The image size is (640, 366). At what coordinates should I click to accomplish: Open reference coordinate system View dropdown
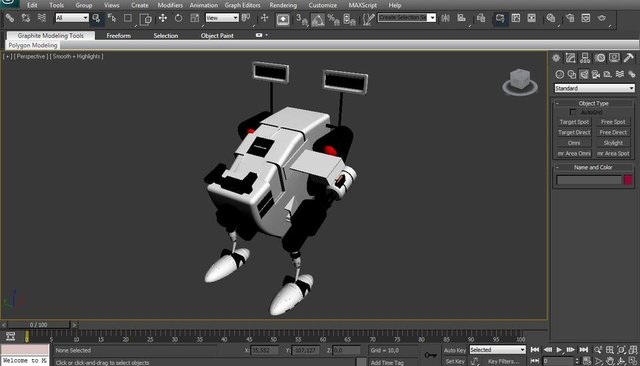tap(222, 18)
